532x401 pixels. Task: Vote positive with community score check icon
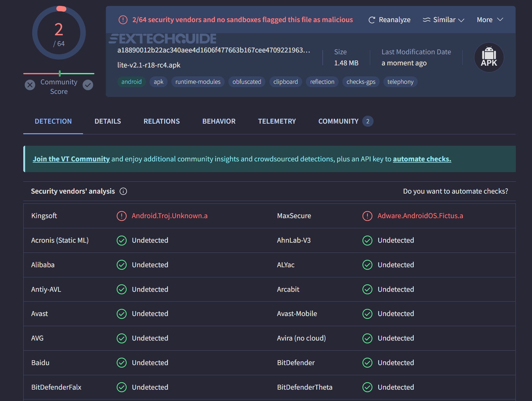pos(88,85)
